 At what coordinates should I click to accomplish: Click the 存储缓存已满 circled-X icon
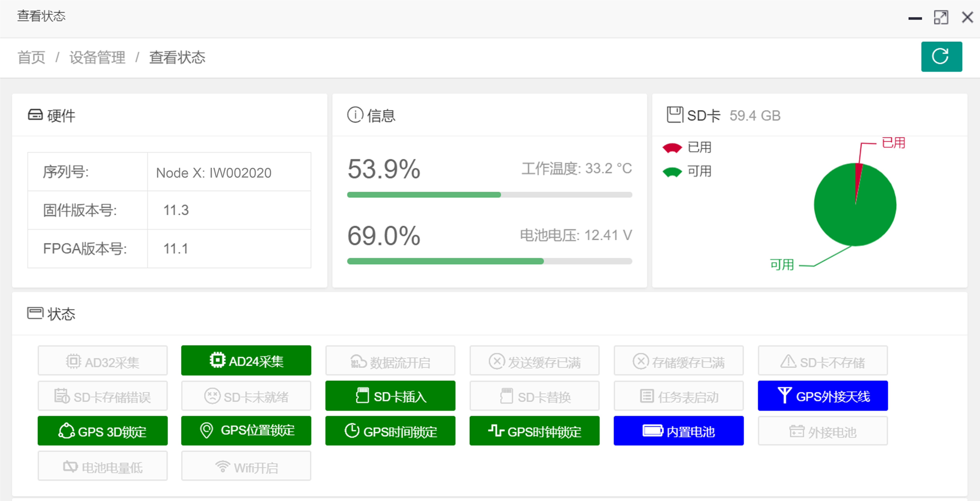click(x=641, y=361)
